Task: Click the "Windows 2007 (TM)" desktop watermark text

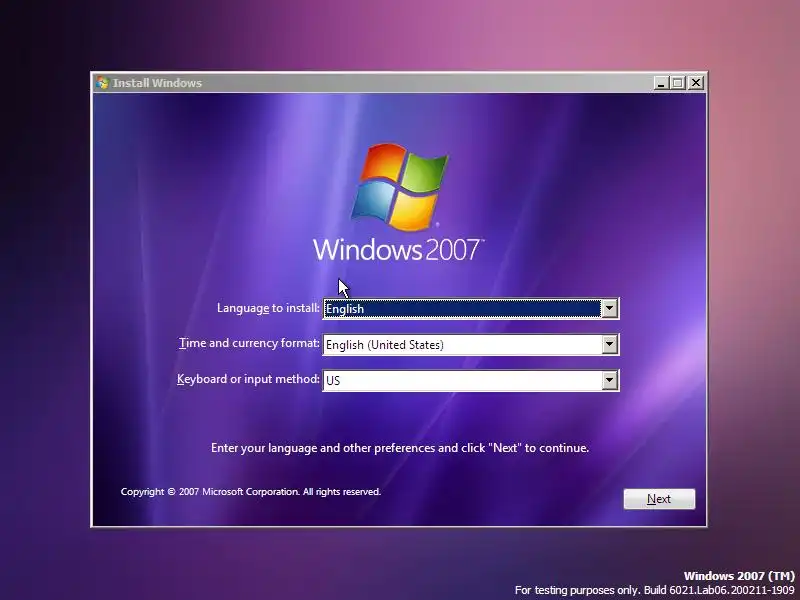Action: [739, 576]
